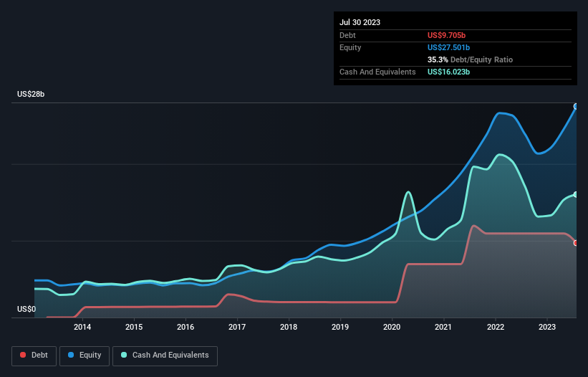The height and width of the screenshot is (377, 588).
Task: Click the Jul 30 2023 tooltip date
Action: point(360,22)
